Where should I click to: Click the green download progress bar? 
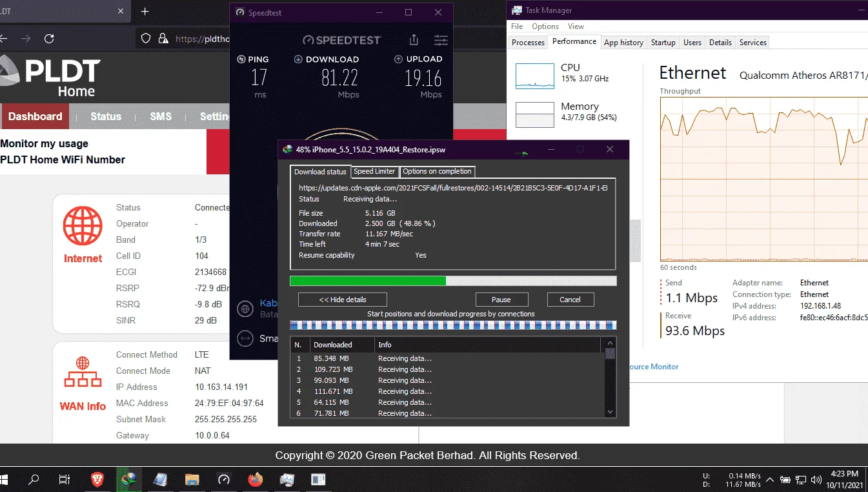453,281
